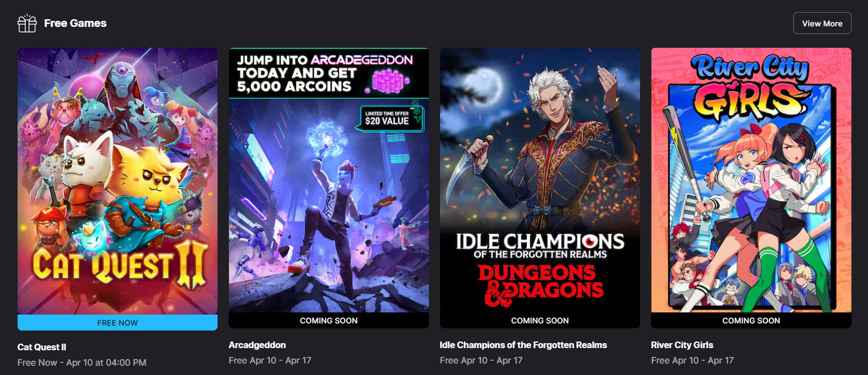
Task: Click the gift box icon beside Free Games
Action: click(x=27, y=24)
